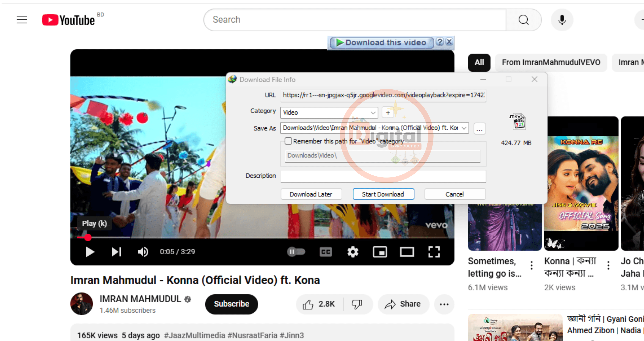Open the Gyani Goni video thumbnail

[x=515, y=327]
